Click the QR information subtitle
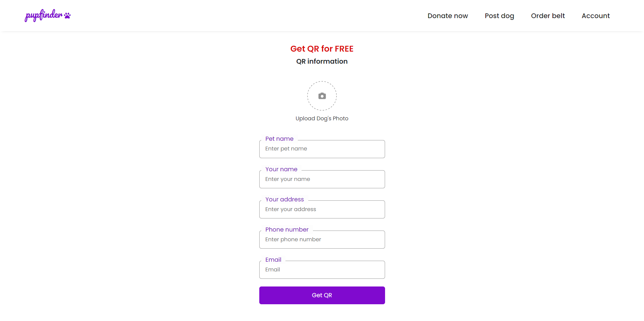This screenshot has width=644, height=321. tap(322, 61)
